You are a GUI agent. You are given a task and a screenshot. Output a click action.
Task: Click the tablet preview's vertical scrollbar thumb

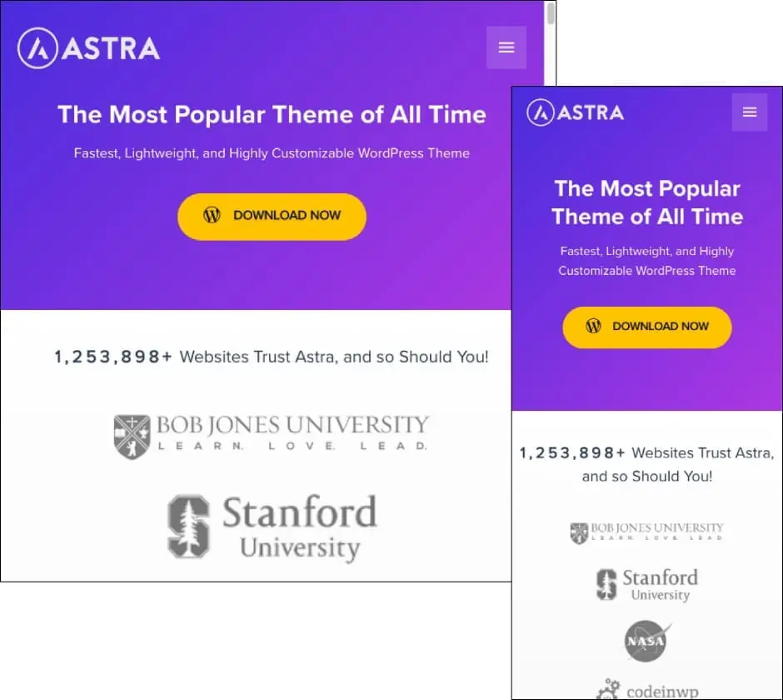pos(550,14)
